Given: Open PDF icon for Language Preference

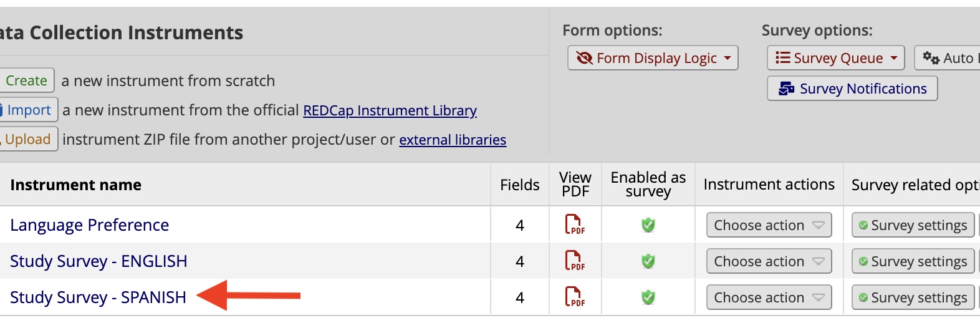Looking at the screenshot, I should click(x=575, y=224).
